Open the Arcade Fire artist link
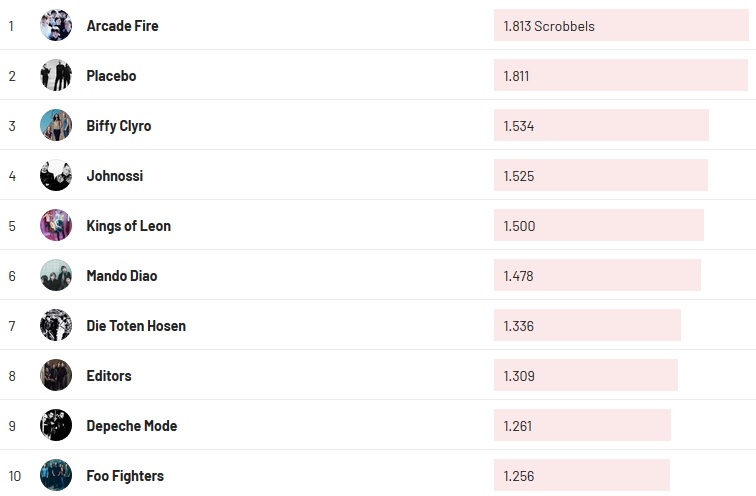 pyautogui.click(x=122, y=26)
